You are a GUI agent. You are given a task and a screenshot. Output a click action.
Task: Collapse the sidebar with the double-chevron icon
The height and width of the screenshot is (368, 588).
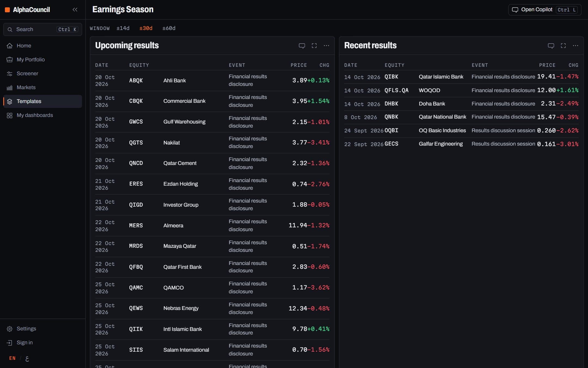[75, 10]
